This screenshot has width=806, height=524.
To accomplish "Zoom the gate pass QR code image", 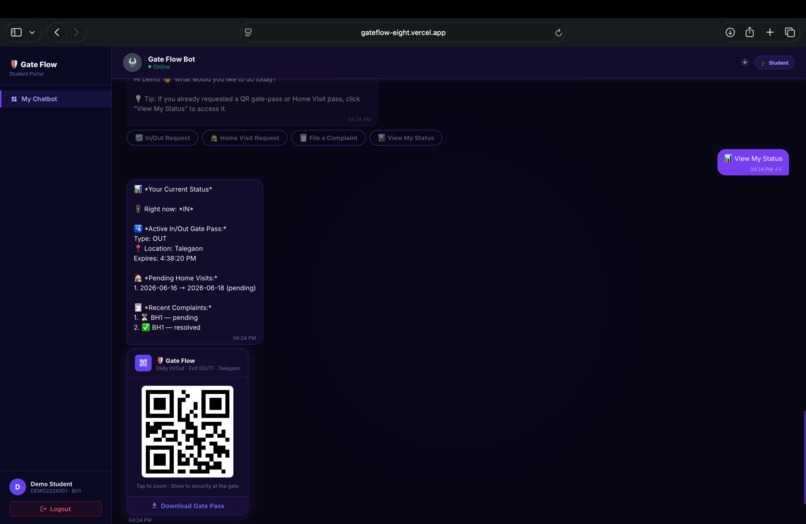I will tap(187, 431).
